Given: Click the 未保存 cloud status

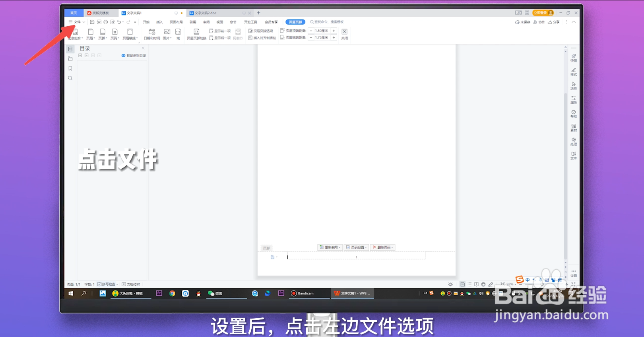Looking at the screenshot, I should click(523, 22).
